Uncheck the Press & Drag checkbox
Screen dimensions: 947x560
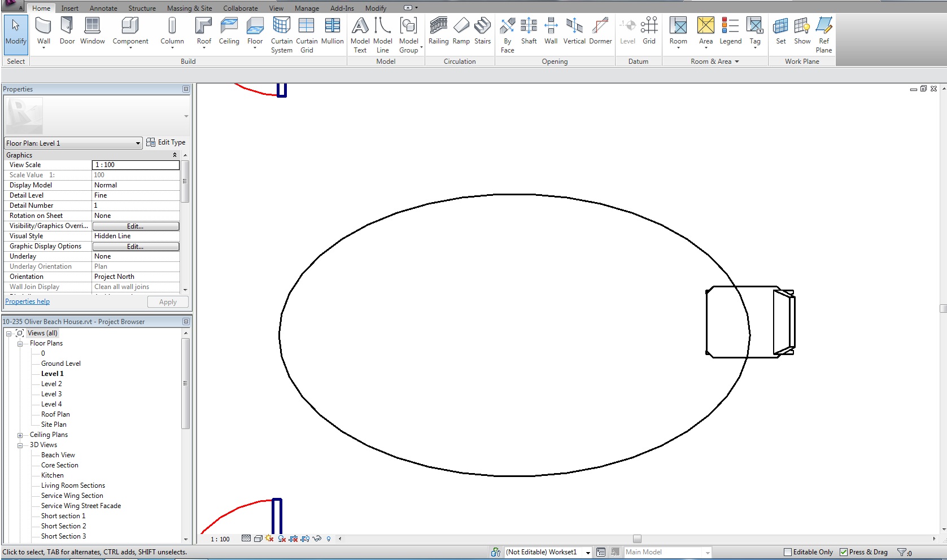pos(844,552)
